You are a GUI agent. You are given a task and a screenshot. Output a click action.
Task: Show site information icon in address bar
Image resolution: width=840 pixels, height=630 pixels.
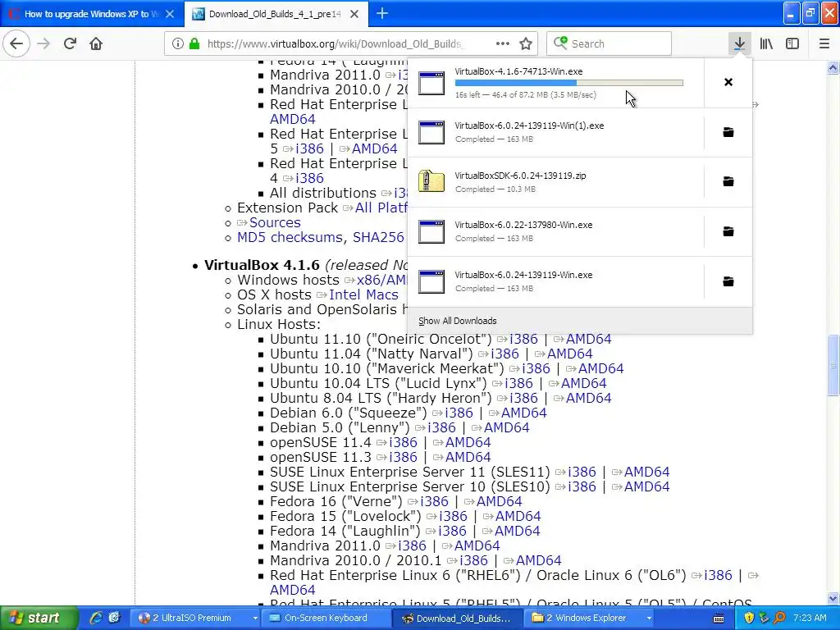pos(177,44)
